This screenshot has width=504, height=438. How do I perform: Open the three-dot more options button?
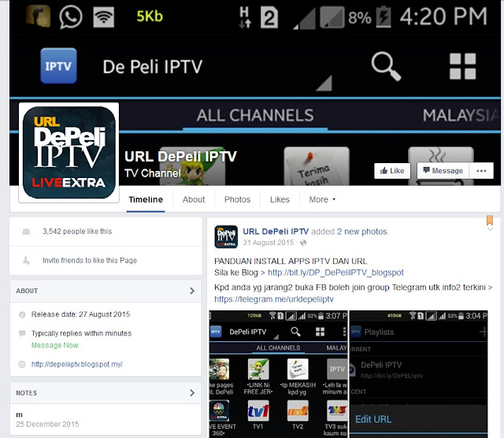(x=481, y=170)
